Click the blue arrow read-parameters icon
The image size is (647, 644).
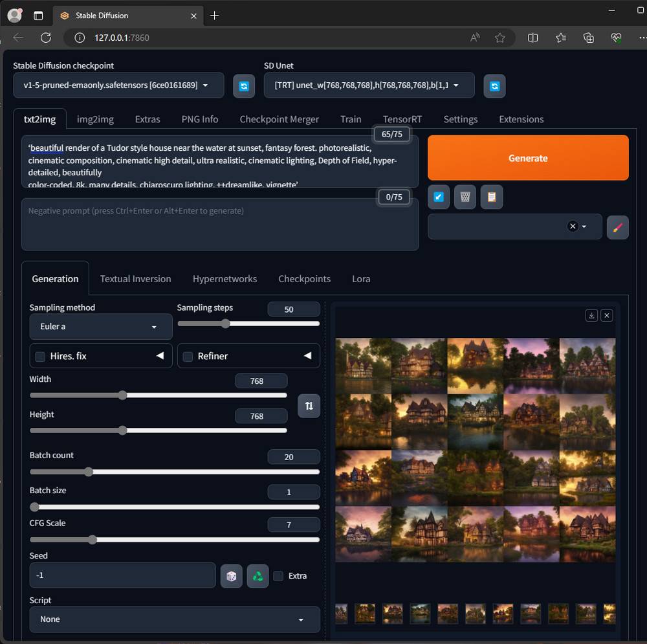[x=439, y=197]
